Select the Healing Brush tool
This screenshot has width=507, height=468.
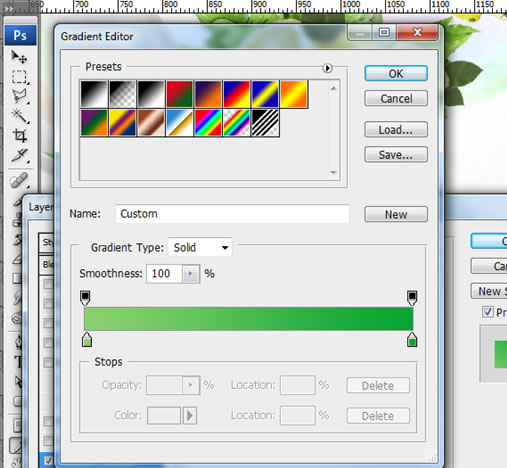(x=19, y=180)
